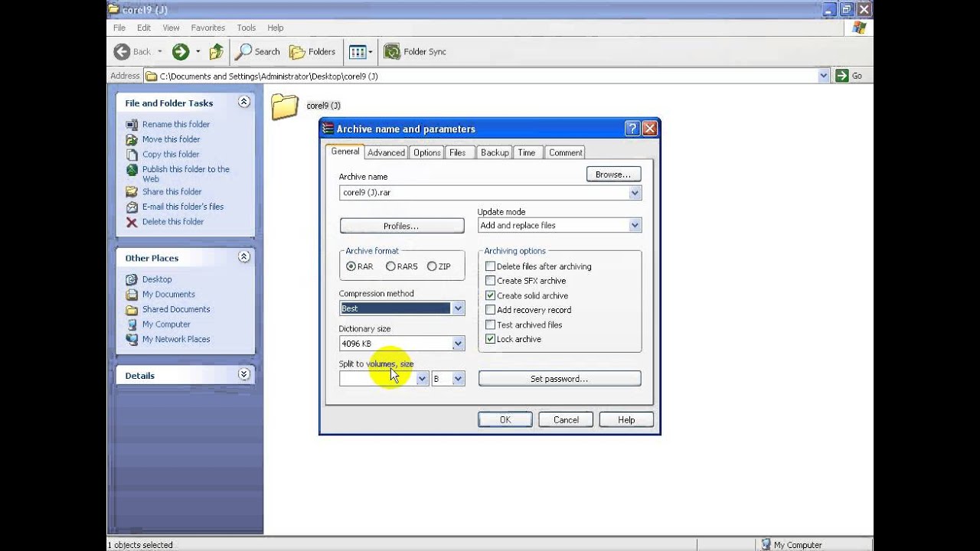Click the Views toolbar icon
980x551 pixels.
[357, 51]
